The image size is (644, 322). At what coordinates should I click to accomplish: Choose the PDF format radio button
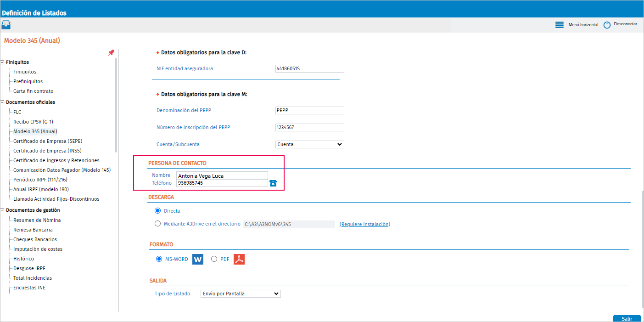(214, 259)
